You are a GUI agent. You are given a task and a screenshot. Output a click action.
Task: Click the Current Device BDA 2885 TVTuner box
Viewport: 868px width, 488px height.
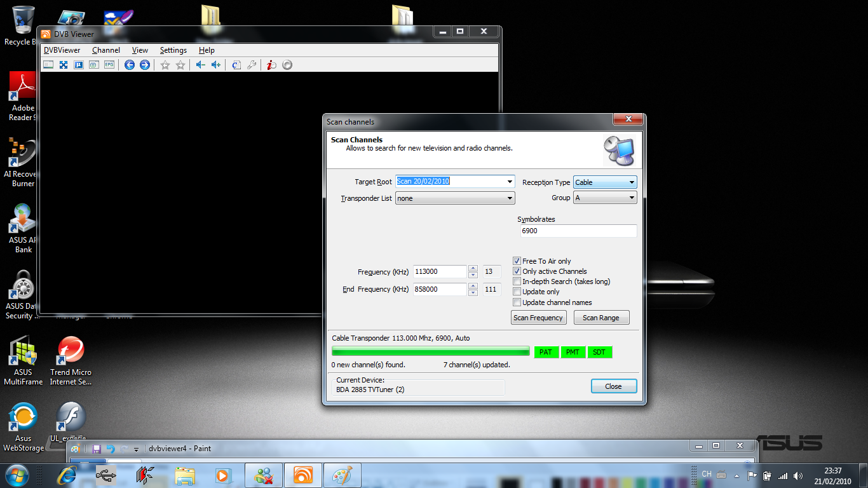point(419,388)
